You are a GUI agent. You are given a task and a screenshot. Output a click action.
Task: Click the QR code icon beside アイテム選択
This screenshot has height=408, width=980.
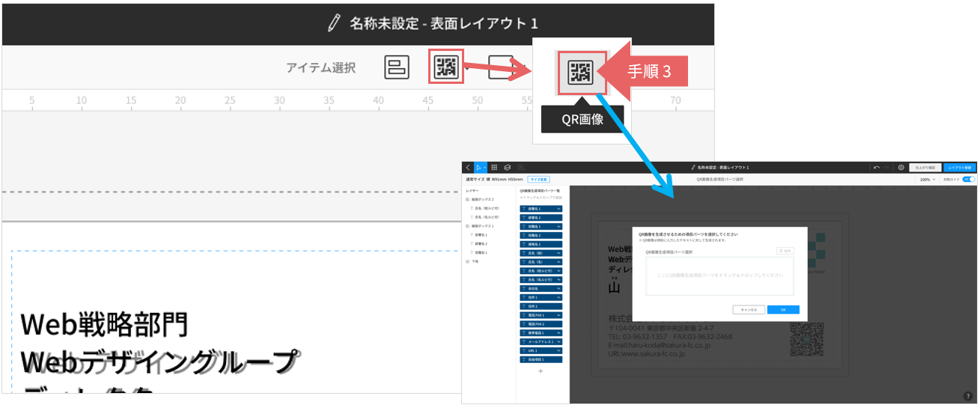(447, 67)
